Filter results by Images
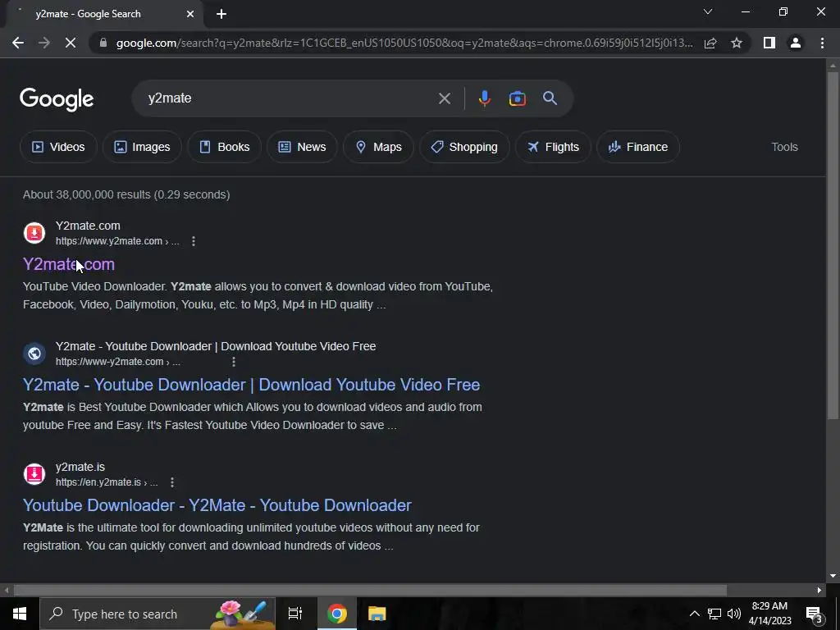This screenshot has height=630, width=840. coord(142,147)
